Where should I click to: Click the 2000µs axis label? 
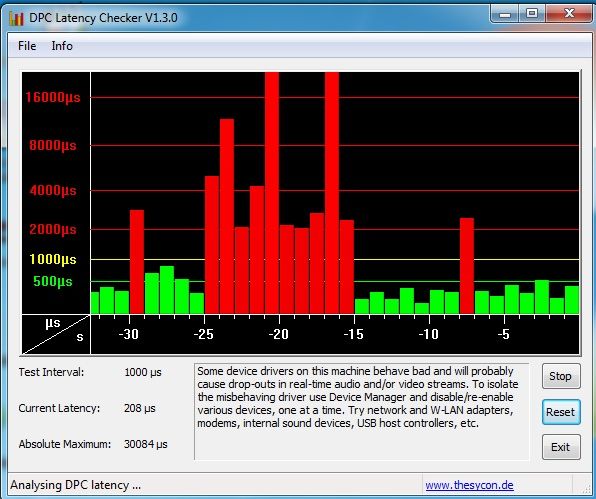[x=53, y=230]
